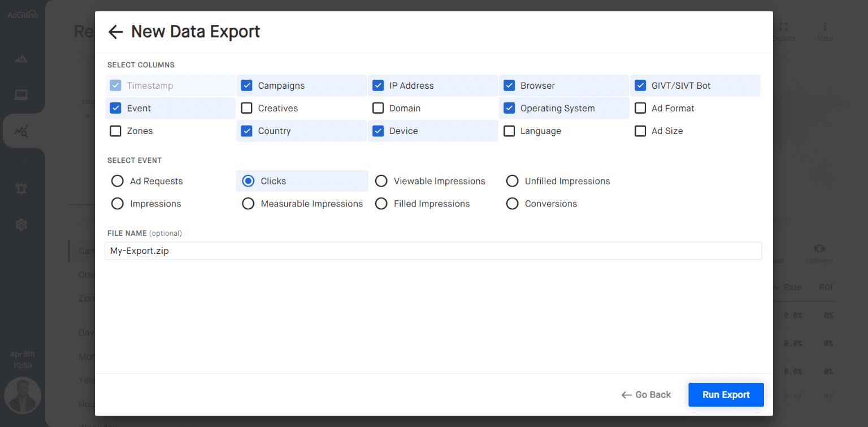Open the Columns icon on the report table

click(x=819, y=249)
